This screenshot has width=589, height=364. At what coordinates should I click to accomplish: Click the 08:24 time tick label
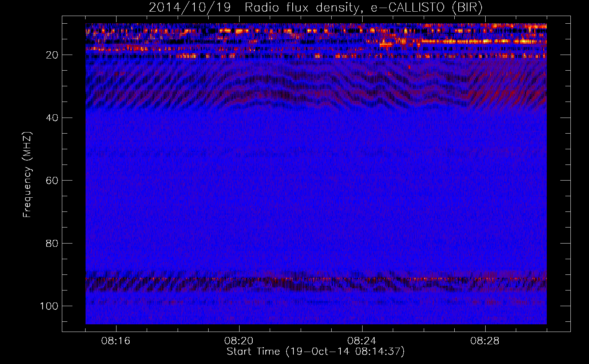pyautogui.click(x=362, y=341)
